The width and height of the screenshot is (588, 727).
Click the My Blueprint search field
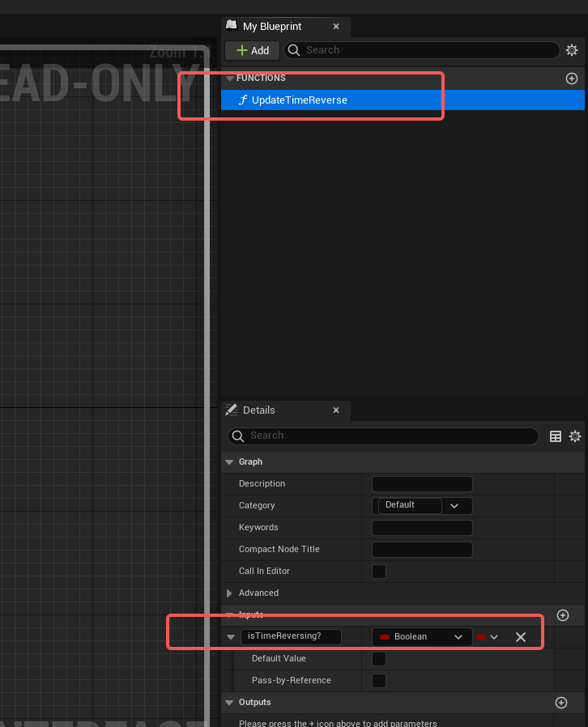tap(421, 50)
